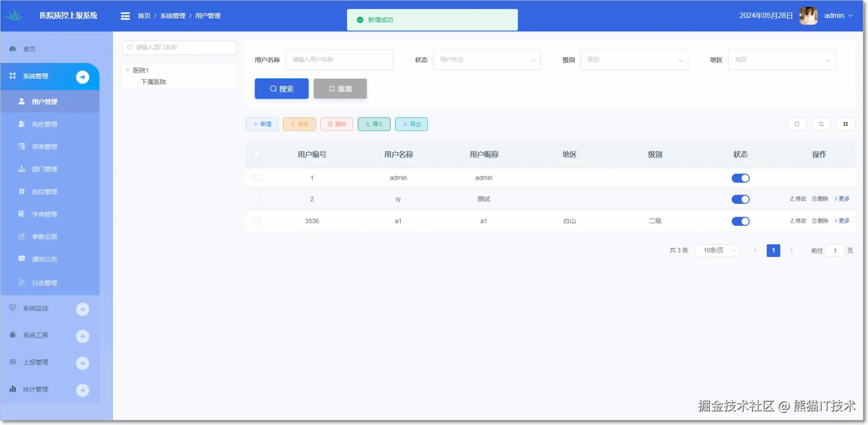868x425 pixels.
Task: Expand 上报管理 arrow button
Action: [x=82, y=363]
